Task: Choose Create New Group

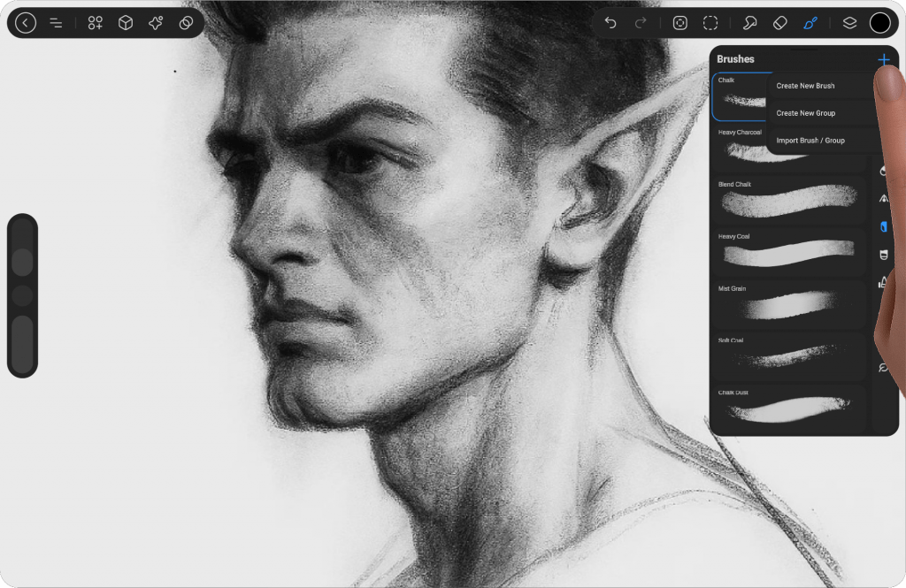Action: 805,113
